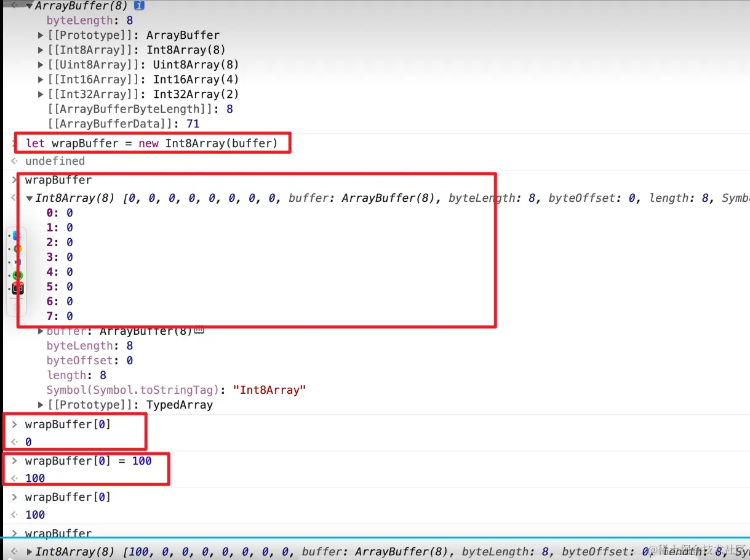Image resolution: width=750 pixels, height=560 pixels.
Task: Open Chrome from the floating dock
Action: click(18, 249)
